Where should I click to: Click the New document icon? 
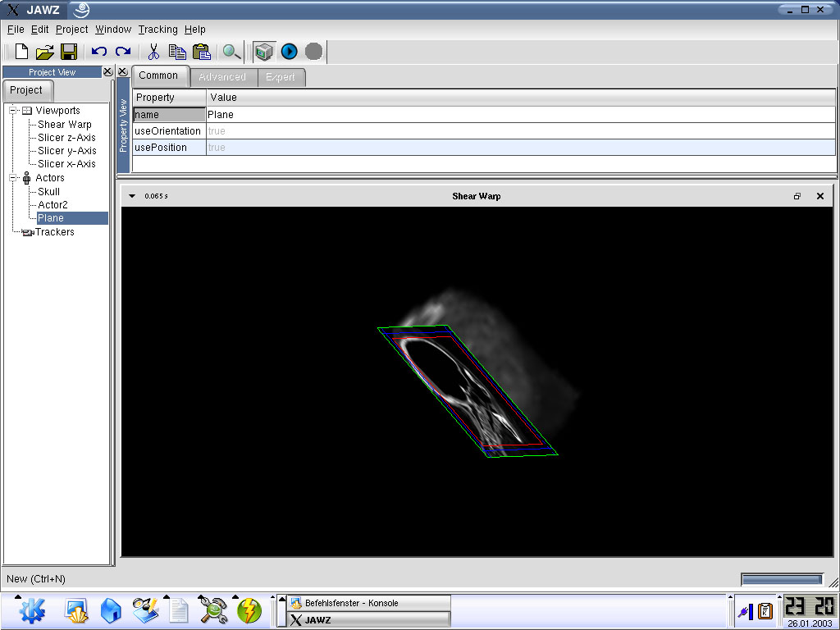pyautogui.click(x=21, y=52)
